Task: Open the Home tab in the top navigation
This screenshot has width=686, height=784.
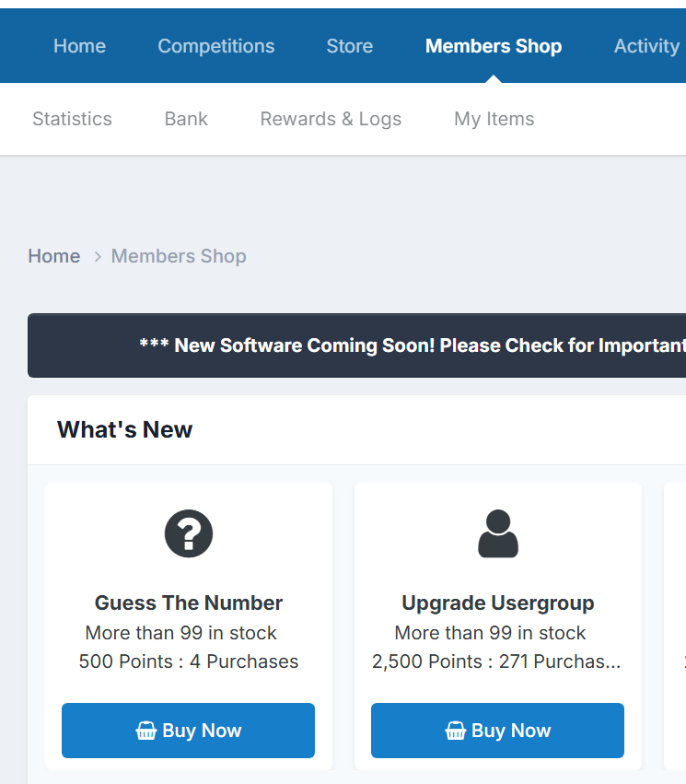Action: (79, 46)
